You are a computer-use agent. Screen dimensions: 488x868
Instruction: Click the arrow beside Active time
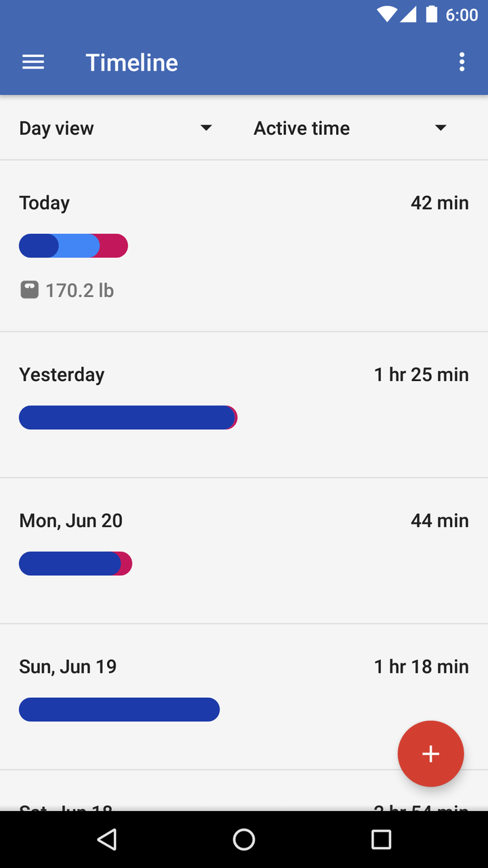(441, 128)
